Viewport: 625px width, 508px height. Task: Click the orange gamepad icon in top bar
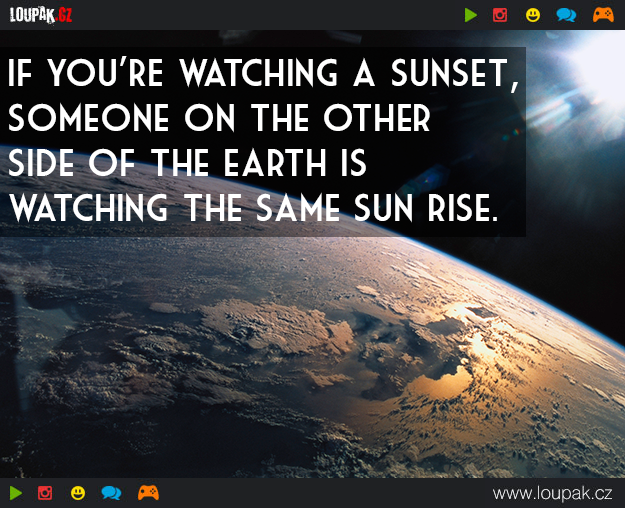pyautogui.click(x=602, y=15)
